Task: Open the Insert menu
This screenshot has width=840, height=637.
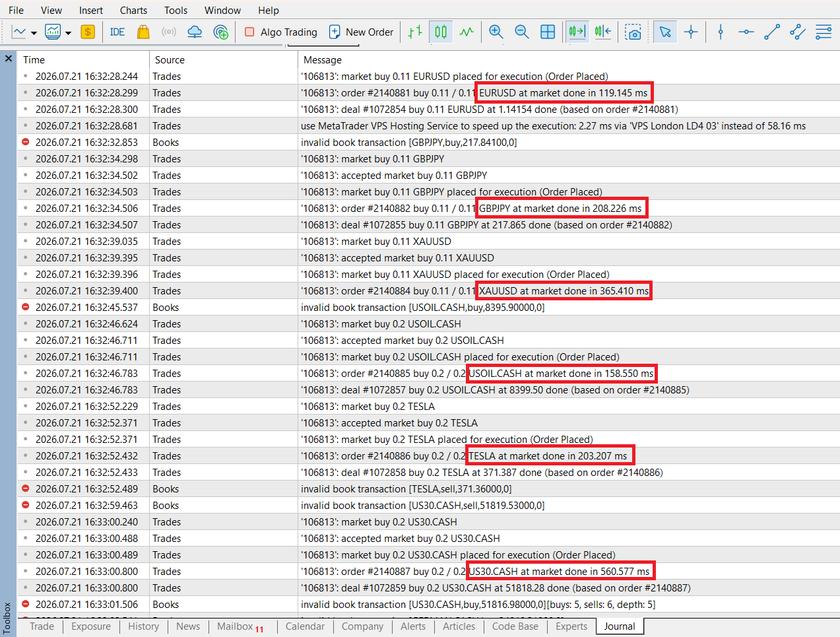Action: click(x=91, y=10)
